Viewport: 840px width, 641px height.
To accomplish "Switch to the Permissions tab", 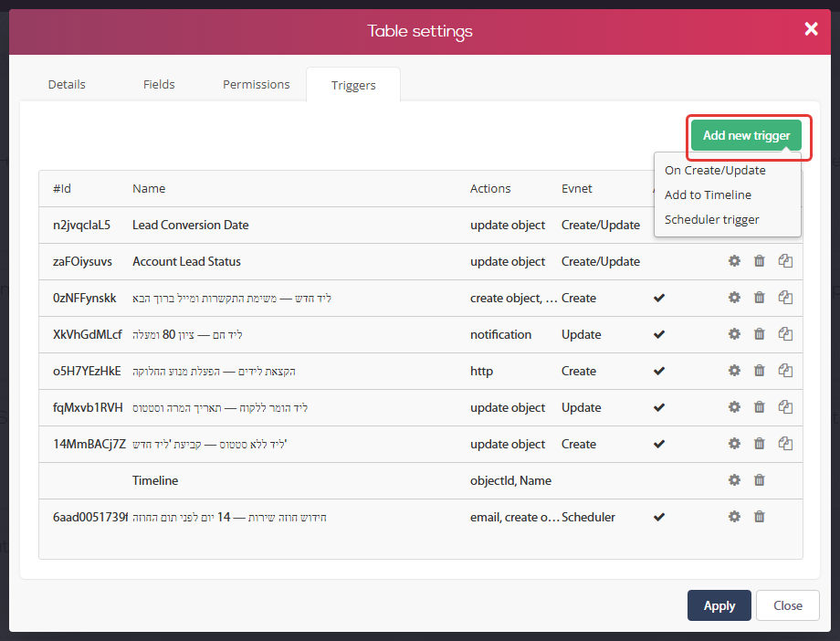I will coord(256,85).
